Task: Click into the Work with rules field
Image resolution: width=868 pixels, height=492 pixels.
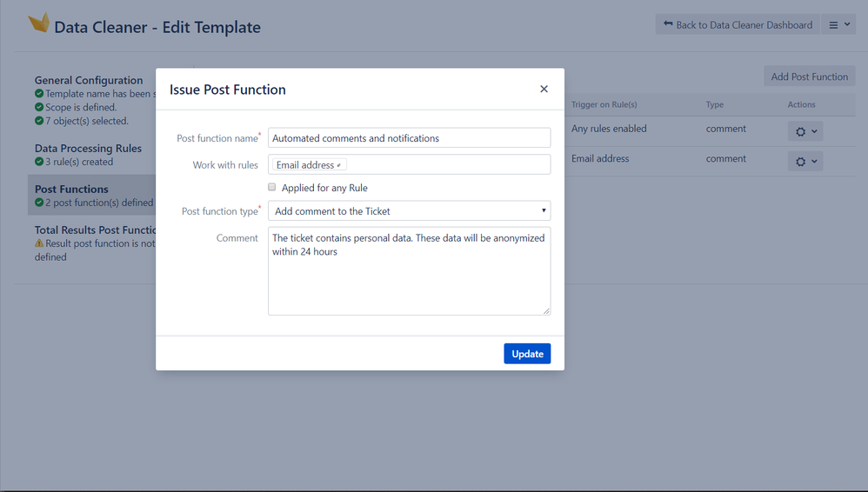Action: 409,164
